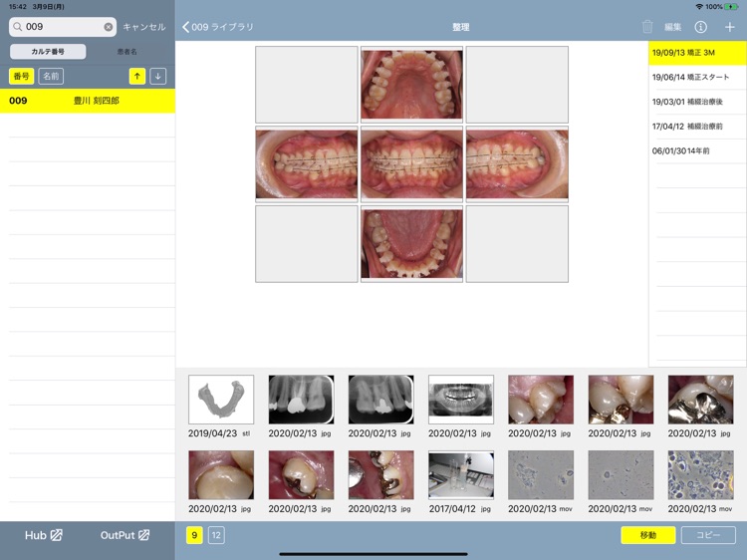Screen dimensions: 747x560
Task: Sort descending with the down arrow
Action: (157, 77)
